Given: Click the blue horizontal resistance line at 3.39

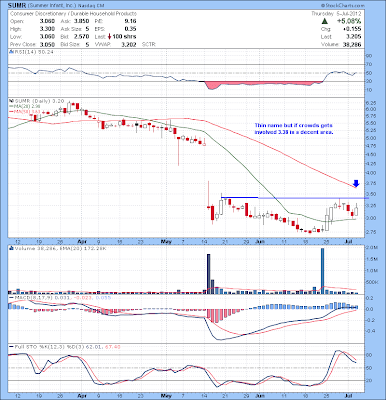Looking at the screenshot, I should (295, 198).
